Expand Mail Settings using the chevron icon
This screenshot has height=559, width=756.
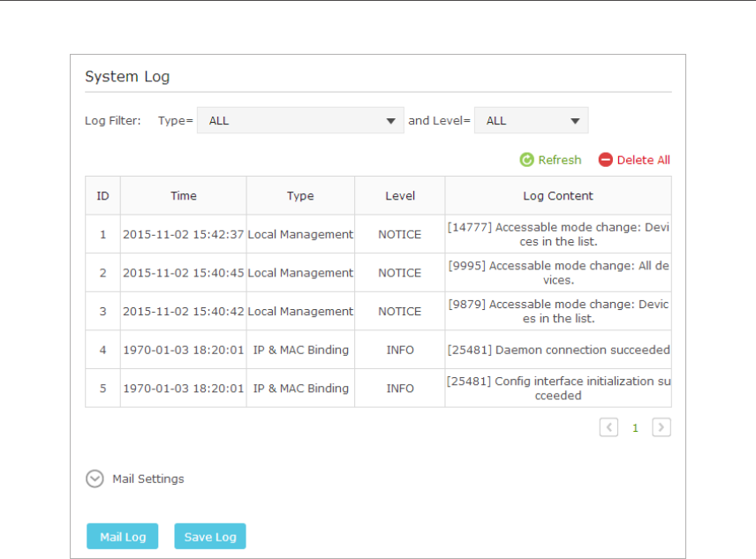94,479
